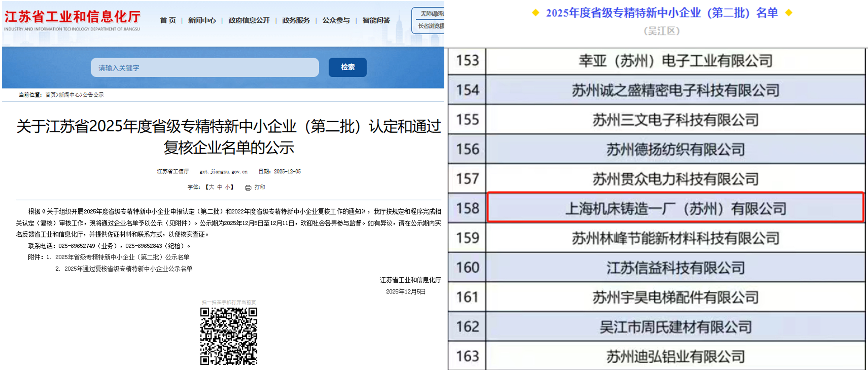This screenshot has height=370, width=868.
Task: Open the 首页 navigation menu item
Action: pyautogui.click(x=168, y=21)
